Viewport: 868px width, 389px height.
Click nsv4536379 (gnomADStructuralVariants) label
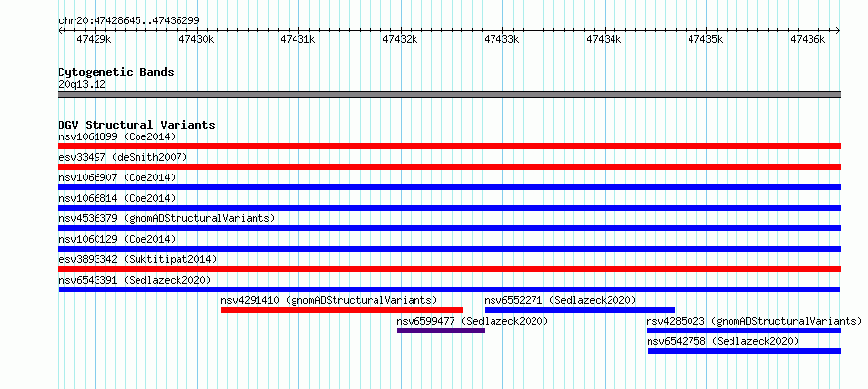pos(167,218)
